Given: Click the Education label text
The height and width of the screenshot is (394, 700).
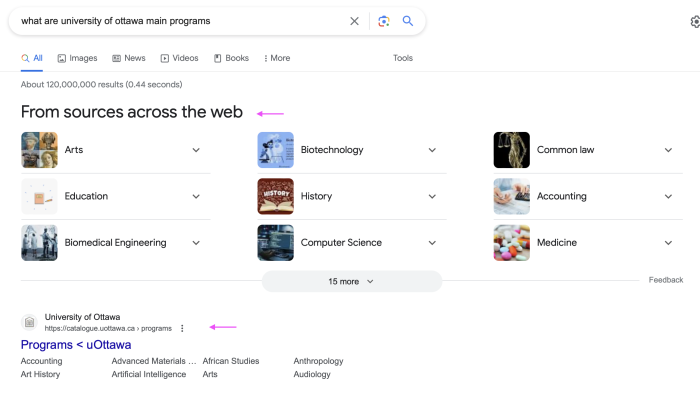Looking at the screenshot, I should 86,196.
